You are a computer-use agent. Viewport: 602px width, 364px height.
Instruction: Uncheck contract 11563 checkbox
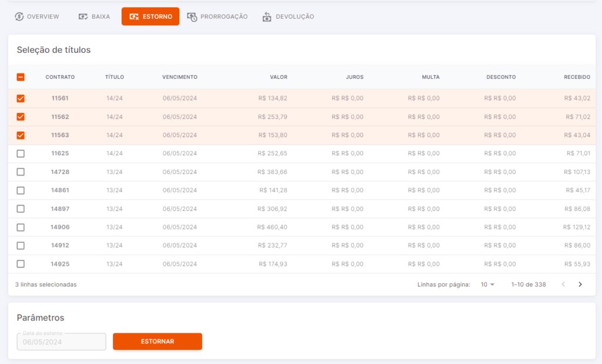point(21,135)
